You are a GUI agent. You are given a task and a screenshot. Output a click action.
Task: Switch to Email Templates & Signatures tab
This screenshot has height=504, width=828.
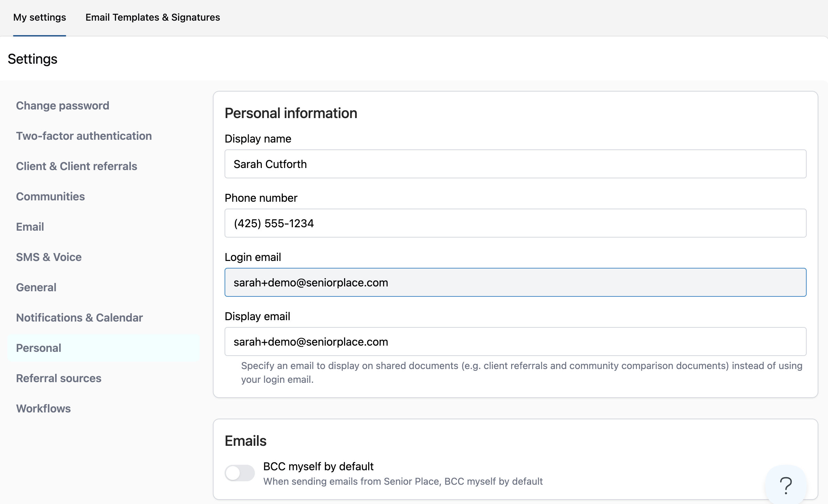pyautogui.click(x=153, y=18)
